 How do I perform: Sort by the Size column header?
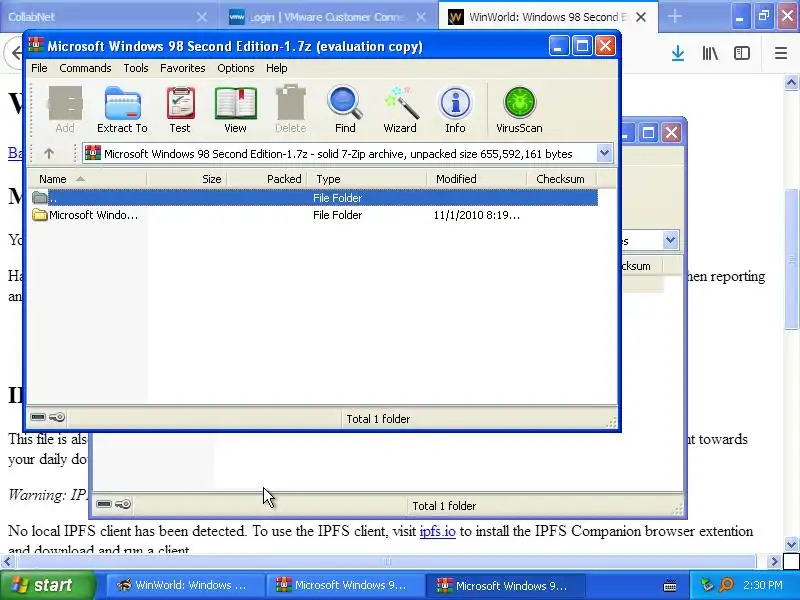[187, 179]
